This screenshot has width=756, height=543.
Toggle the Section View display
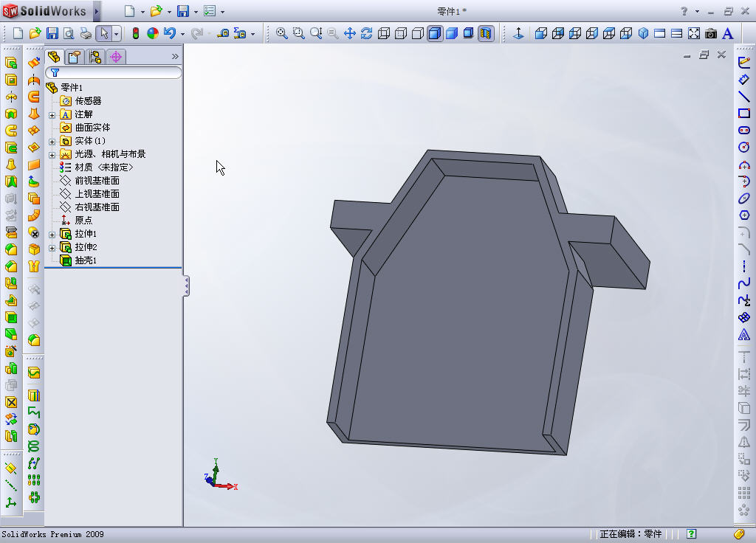coord(486,33)
